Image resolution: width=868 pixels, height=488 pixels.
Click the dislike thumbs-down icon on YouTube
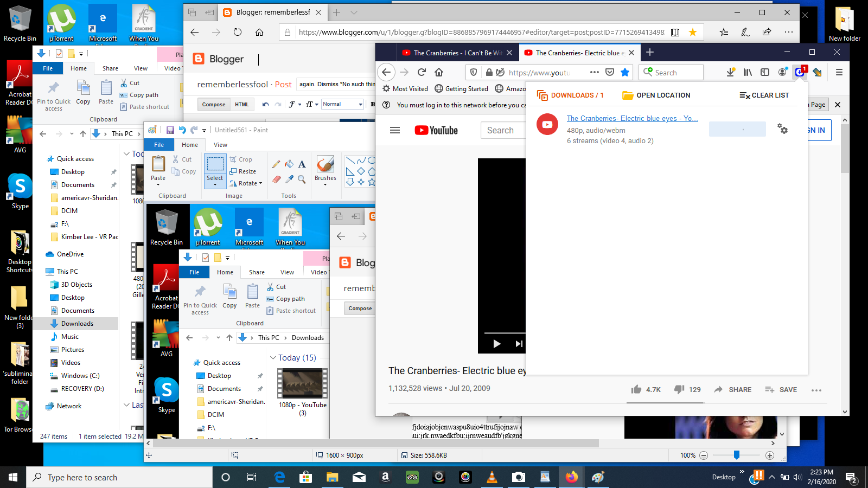coord(679,389)
